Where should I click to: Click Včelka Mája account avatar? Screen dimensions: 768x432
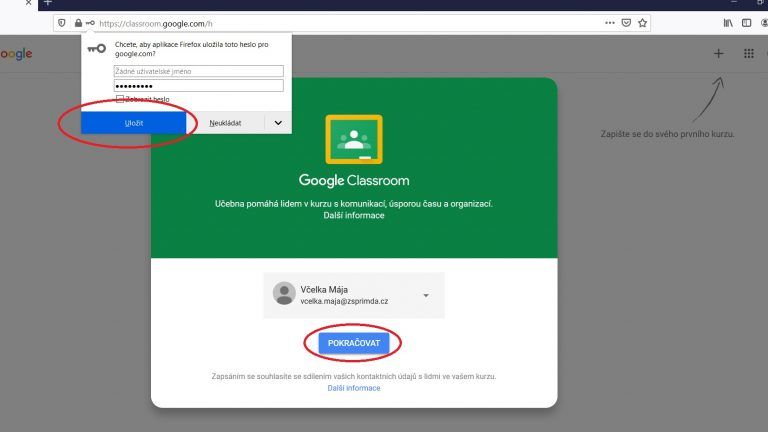point(284,293)
